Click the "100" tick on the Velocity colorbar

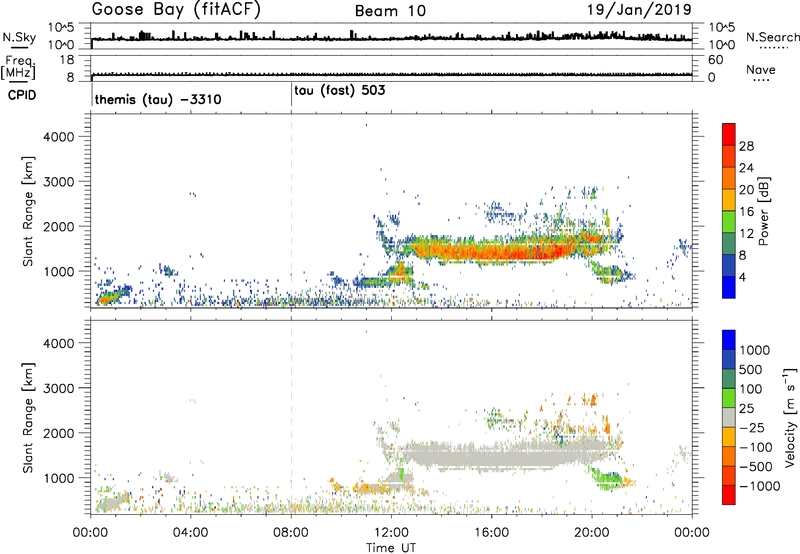tap(753, 389)
